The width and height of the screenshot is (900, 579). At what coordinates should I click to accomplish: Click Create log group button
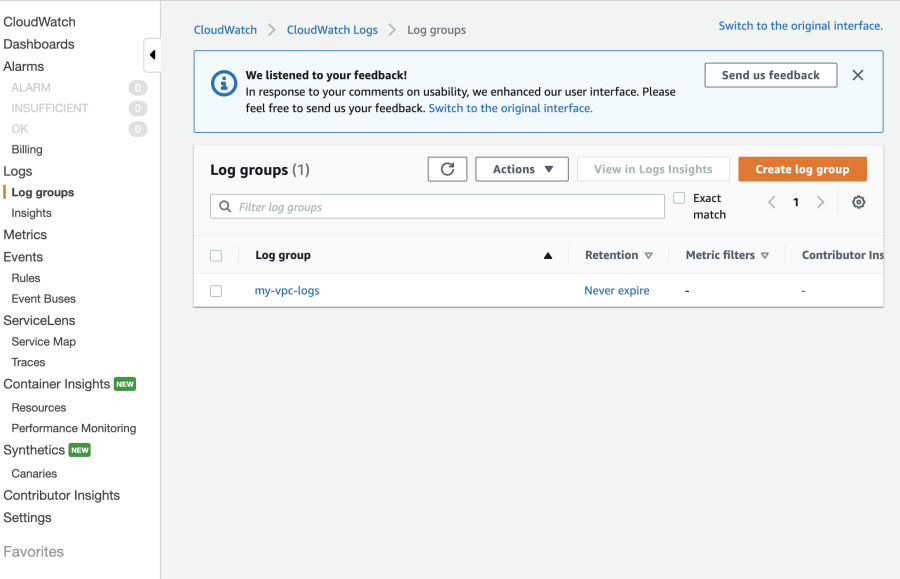point(802,169)
